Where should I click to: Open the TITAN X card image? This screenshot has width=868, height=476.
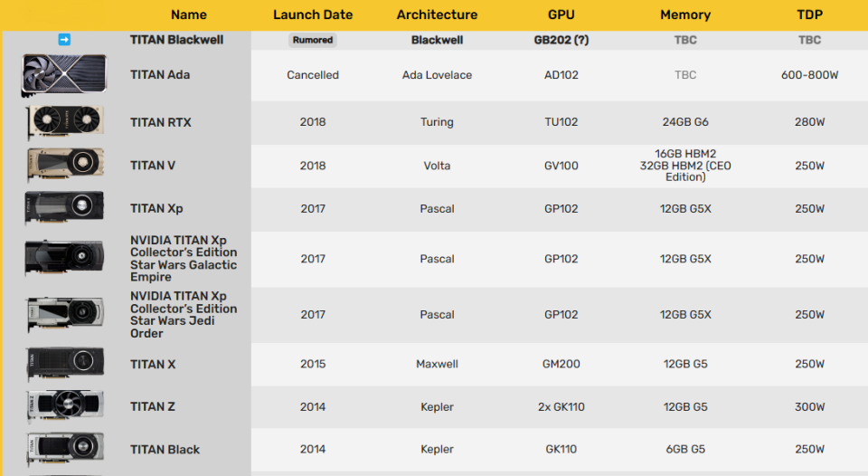[65, 364]
